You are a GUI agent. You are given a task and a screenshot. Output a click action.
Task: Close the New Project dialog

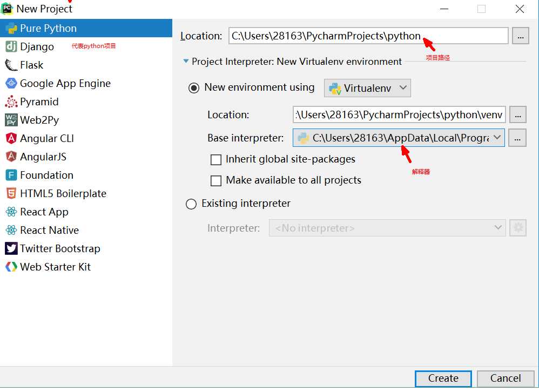coord(520,9)
